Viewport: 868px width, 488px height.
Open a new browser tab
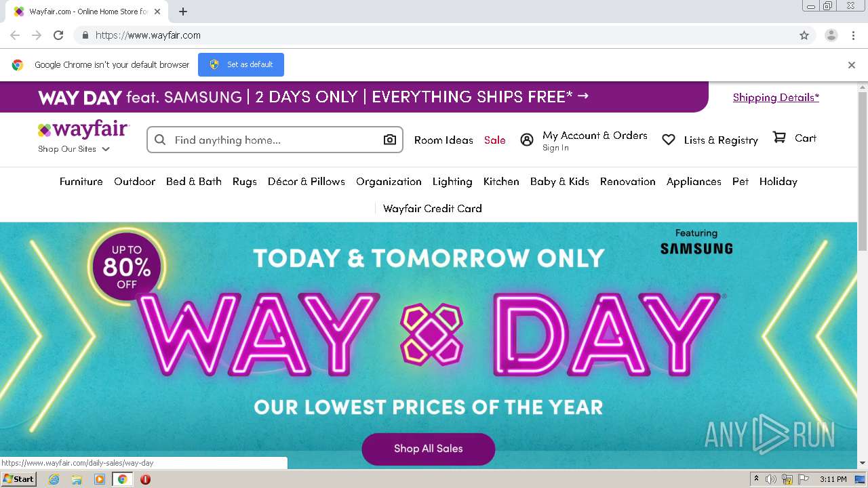point(183,12)
